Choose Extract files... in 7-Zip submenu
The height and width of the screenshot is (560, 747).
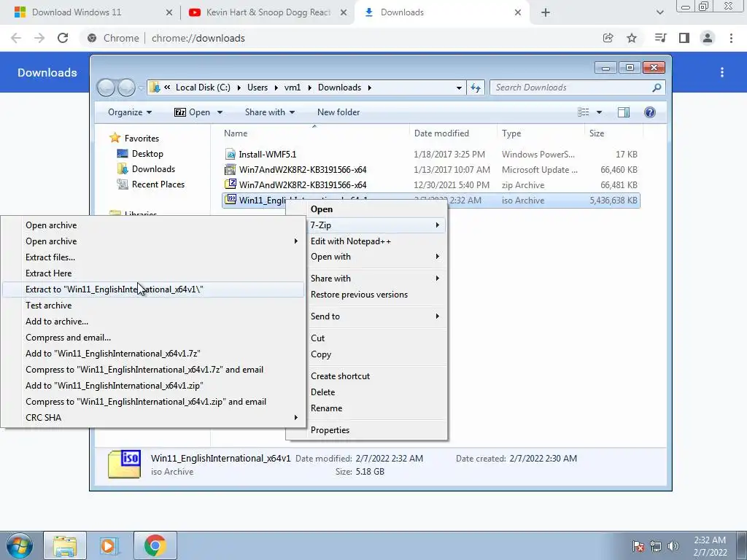[153, 257]
